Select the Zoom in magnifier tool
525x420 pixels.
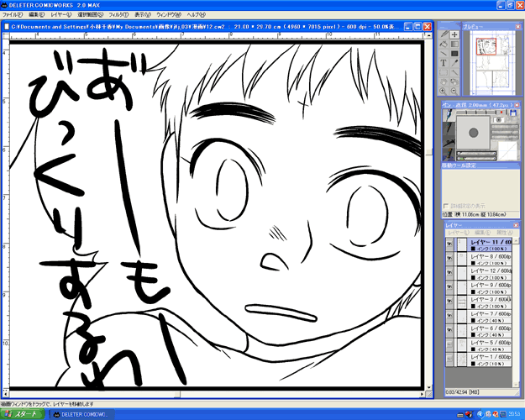click(444, 91)
